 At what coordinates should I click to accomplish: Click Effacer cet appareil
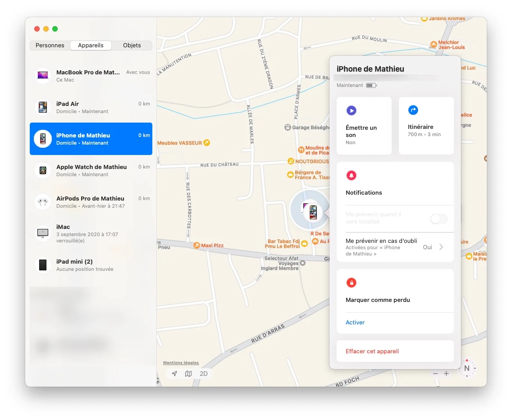395,351
